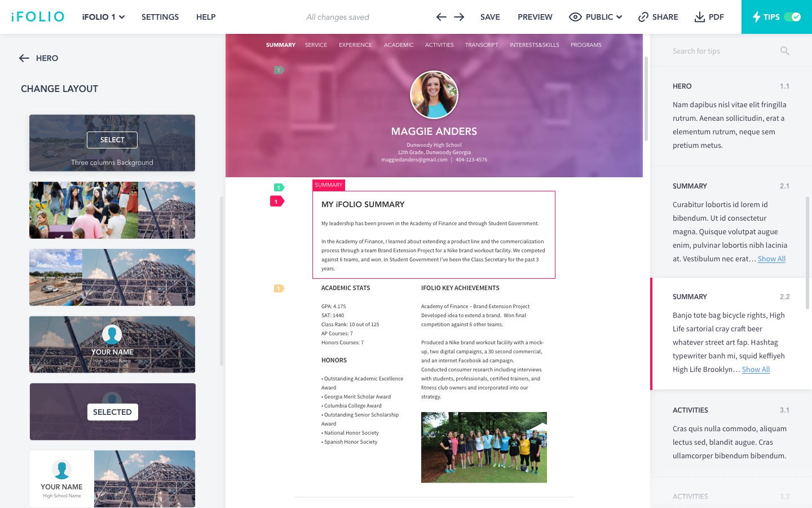
Task: Click the PDF download icon
Action: [x=699, y=17]
